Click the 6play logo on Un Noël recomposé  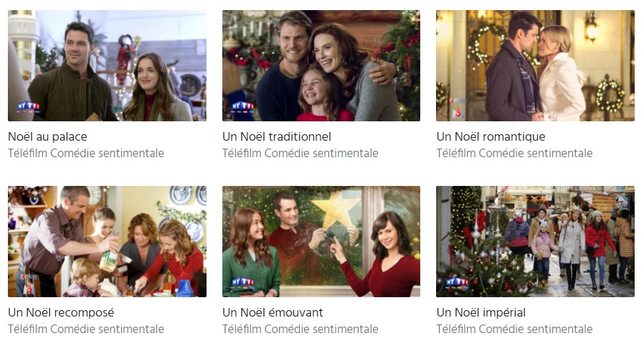pyautogui.click(x=29, y=284)
